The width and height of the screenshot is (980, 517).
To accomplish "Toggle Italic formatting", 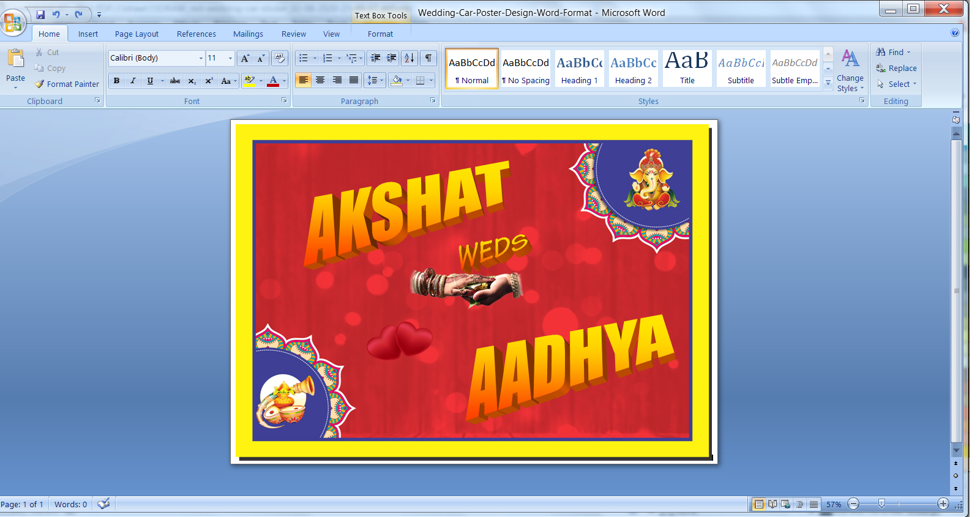I will tap(133, 81).
